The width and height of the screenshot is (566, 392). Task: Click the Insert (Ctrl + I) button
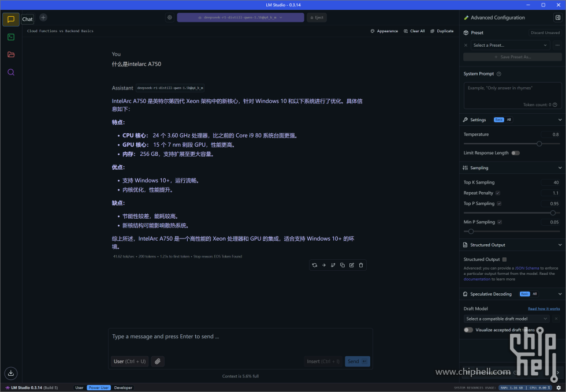[323, 361]
